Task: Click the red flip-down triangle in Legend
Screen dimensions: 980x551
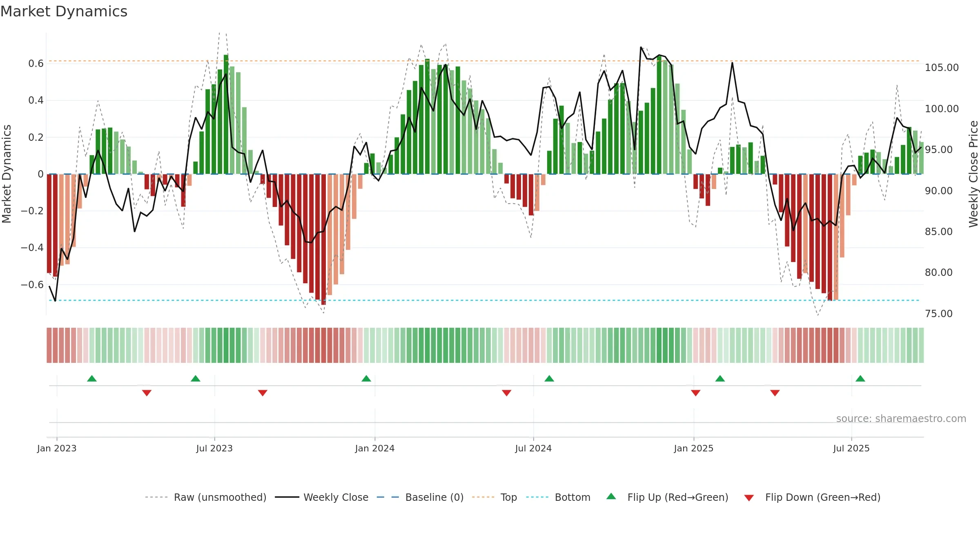Action: click(x=749, y=498)
